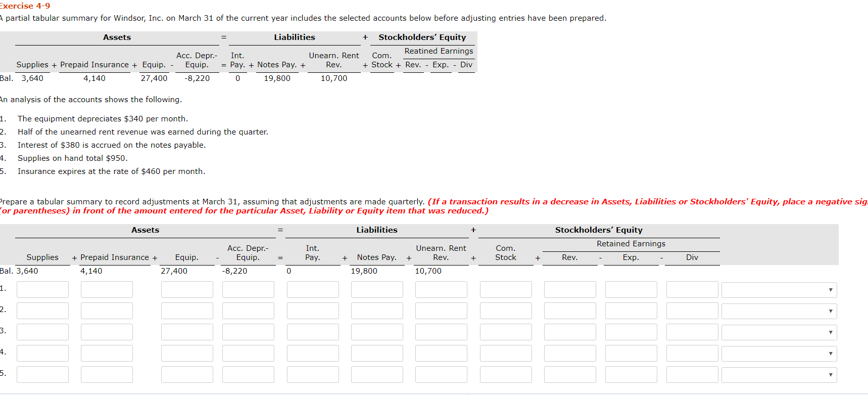Click the Rev. input field in row 1

point(570,290)
